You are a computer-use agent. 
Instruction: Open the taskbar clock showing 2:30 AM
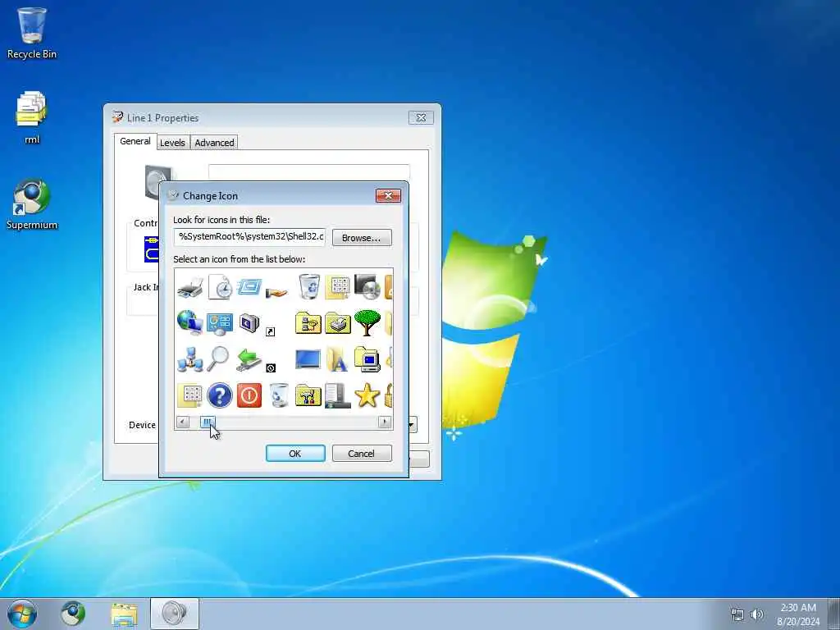pos(798,614)
